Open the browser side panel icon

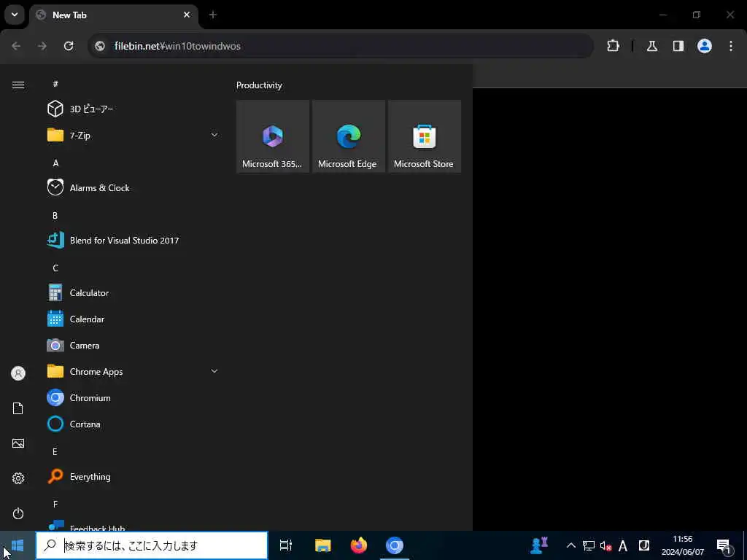coord(678,46)
